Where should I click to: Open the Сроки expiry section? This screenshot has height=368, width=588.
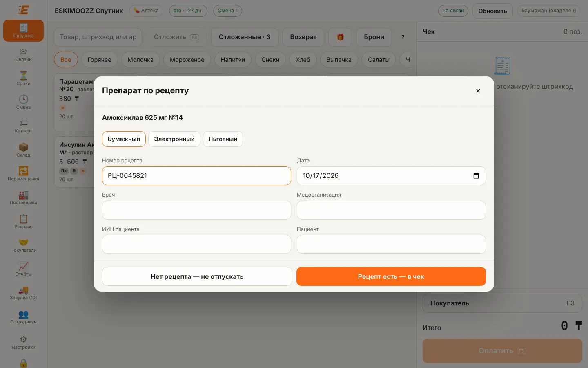pos(23,79)
